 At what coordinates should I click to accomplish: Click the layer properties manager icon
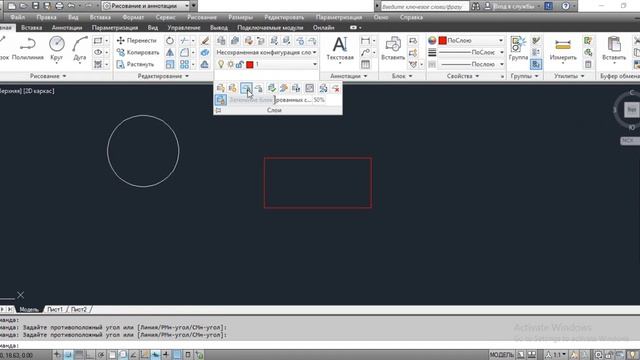[221, 40]
